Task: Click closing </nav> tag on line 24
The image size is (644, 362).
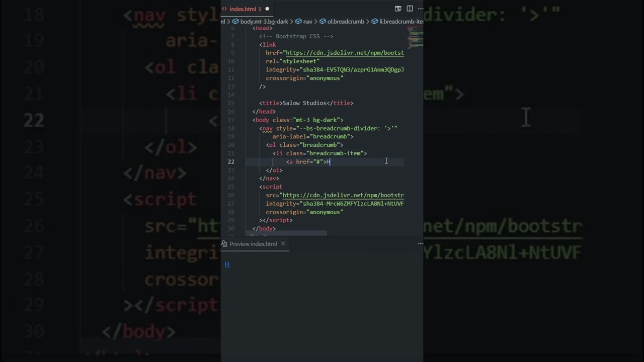Action: point(269,178)
